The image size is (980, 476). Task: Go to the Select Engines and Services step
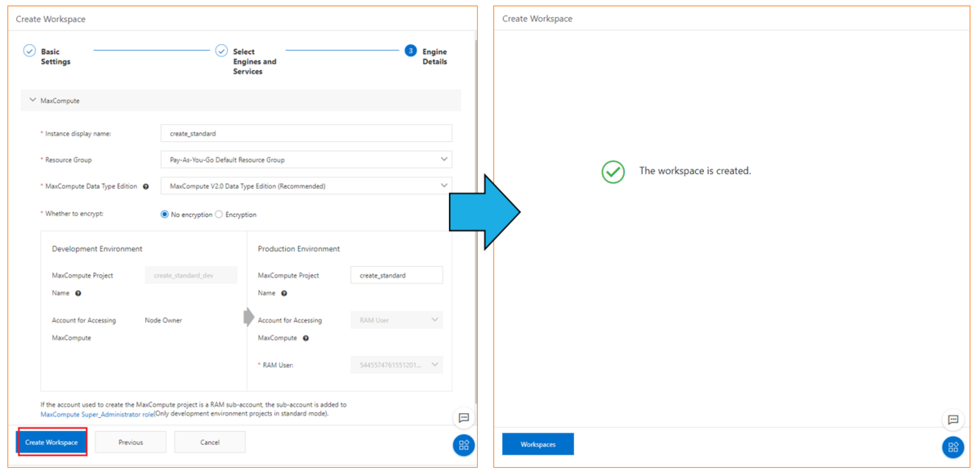tap(254, 61)
